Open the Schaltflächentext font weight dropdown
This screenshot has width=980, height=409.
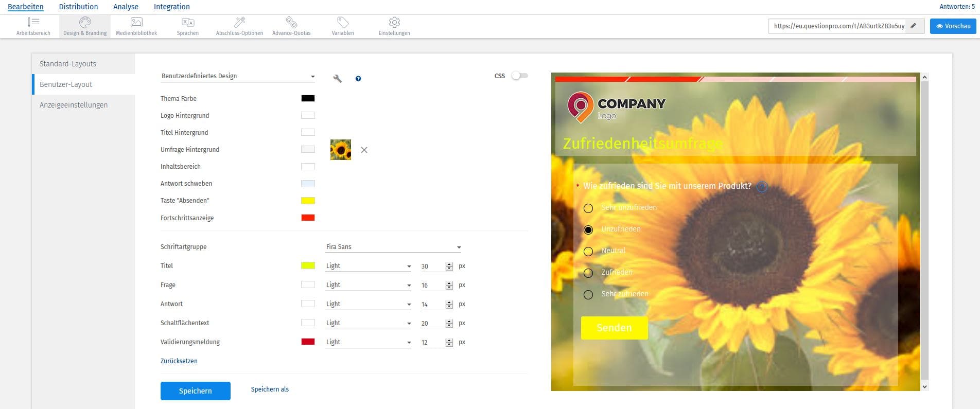coord(368,323)
